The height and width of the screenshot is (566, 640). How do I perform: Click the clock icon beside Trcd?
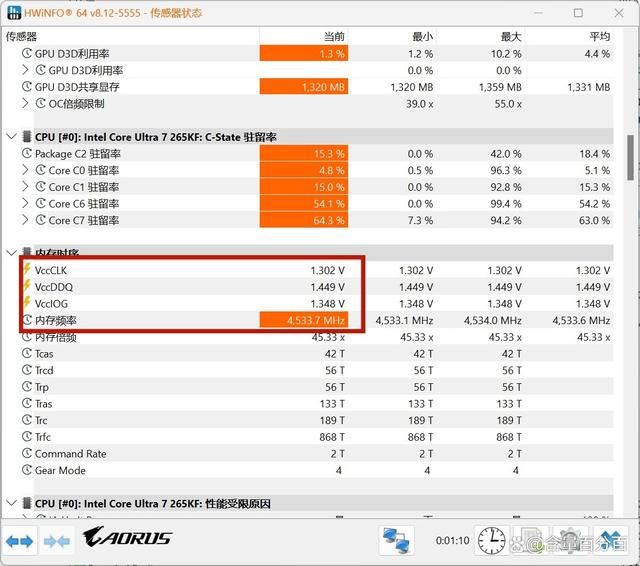pyautogui.click(x=27, y=370)
